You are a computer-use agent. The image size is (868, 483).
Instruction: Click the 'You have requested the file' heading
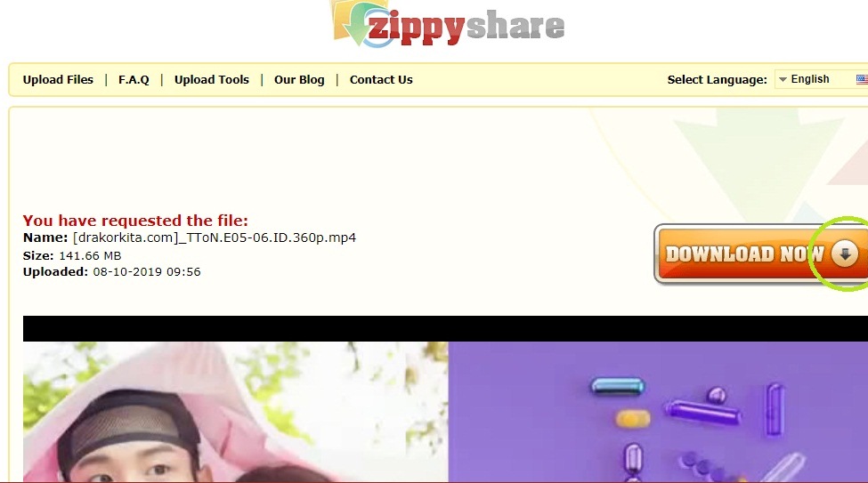coord(135,221)
